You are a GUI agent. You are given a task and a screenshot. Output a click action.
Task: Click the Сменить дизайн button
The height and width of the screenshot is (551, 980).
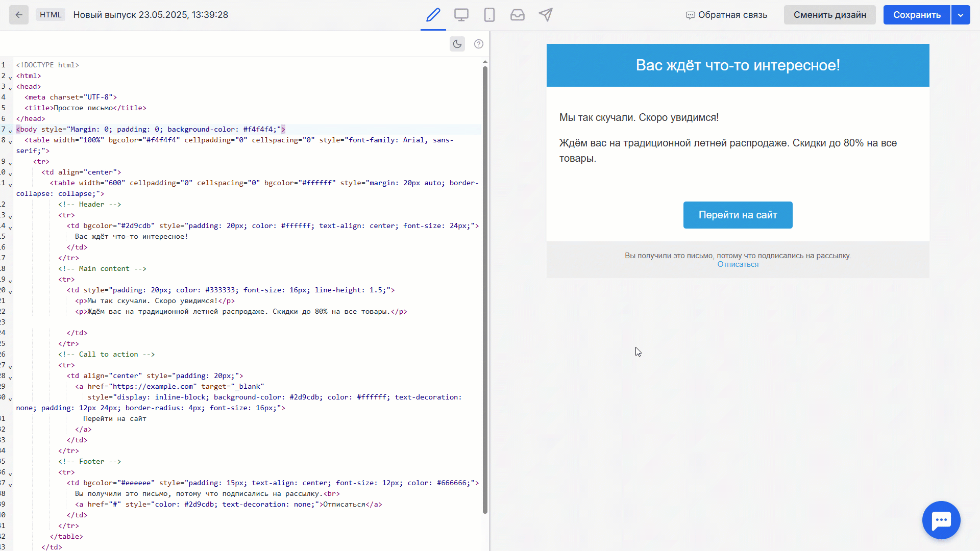coord(829,15)
